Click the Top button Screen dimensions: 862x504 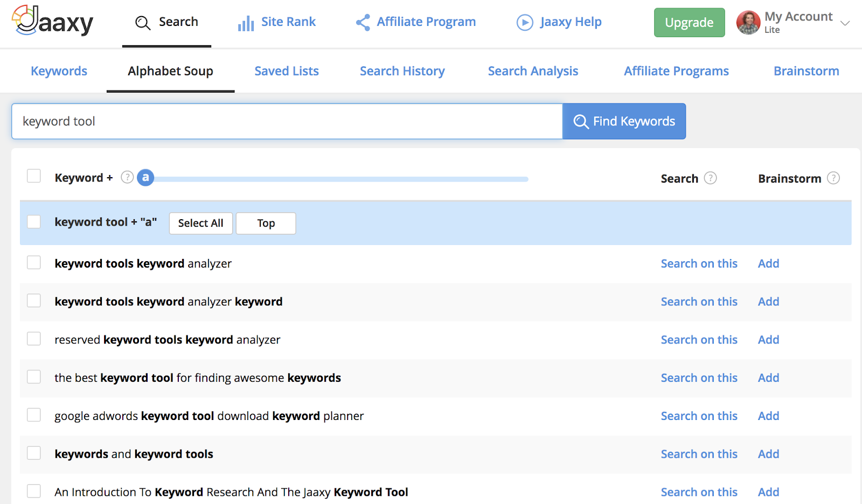pos(266,223)
